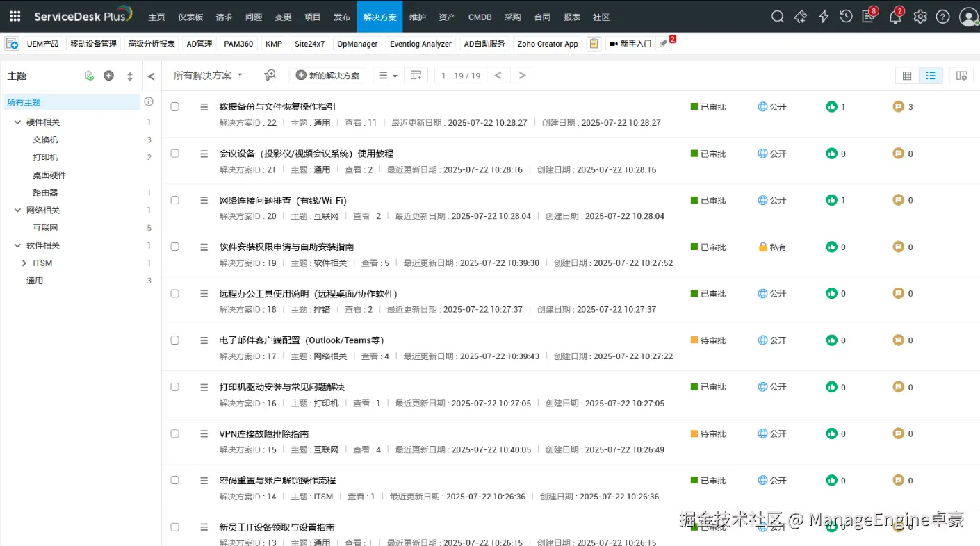Select checkbox for 打印机驱动安装与常见问题解决
Image resolution: width=980 pixels, height=546 pixels.
(x=175, y=387)
